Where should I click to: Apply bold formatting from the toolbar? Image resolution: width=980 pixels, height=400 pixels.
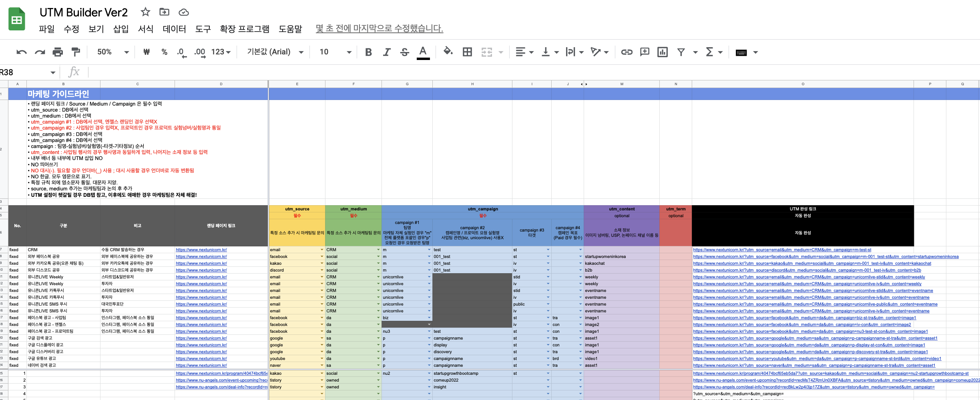[x=368, y=52]
